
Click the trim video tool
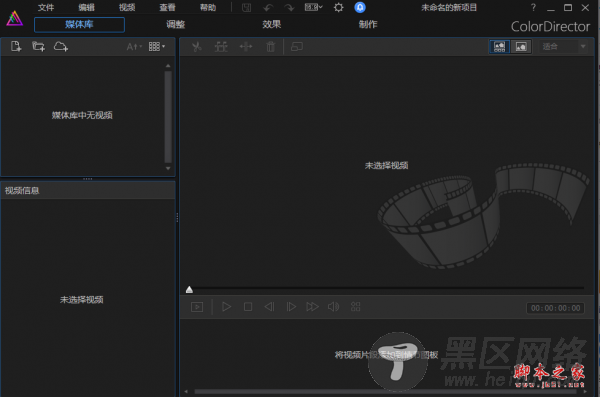221,47
